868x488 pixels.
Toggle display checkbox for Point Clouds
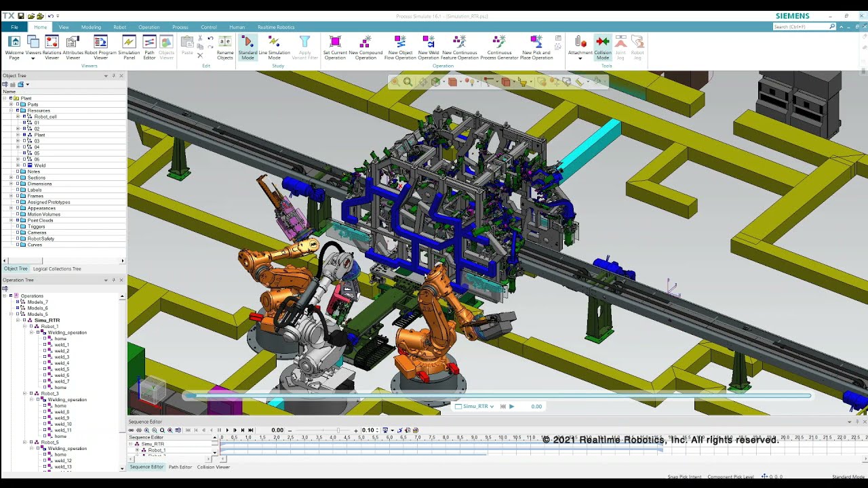pyautogui.click(x=18, y=220)
